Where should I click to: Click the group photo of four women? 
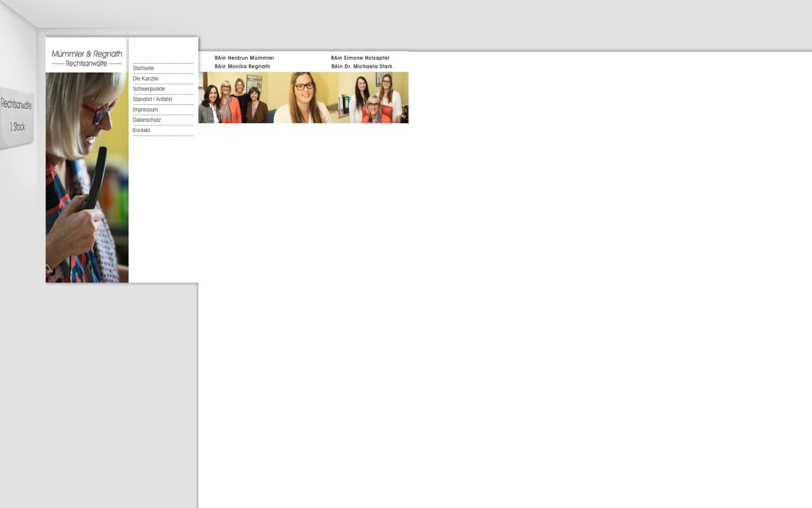[233, 98]
